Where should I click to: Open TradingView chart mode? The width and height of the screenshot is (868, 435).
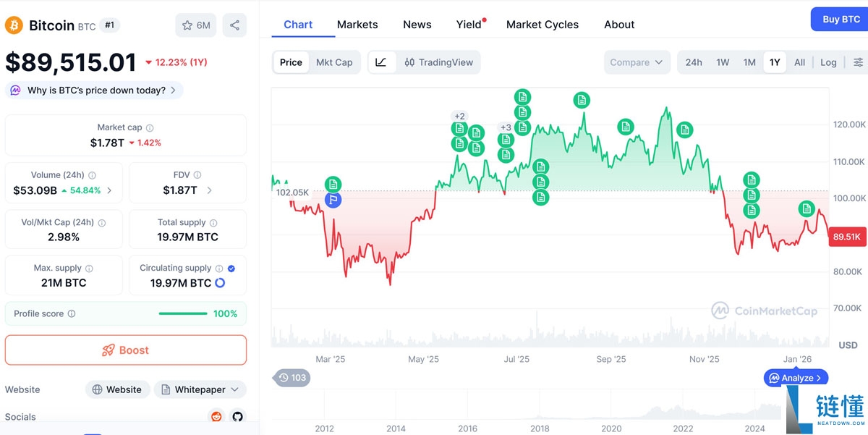click(438, 62)
